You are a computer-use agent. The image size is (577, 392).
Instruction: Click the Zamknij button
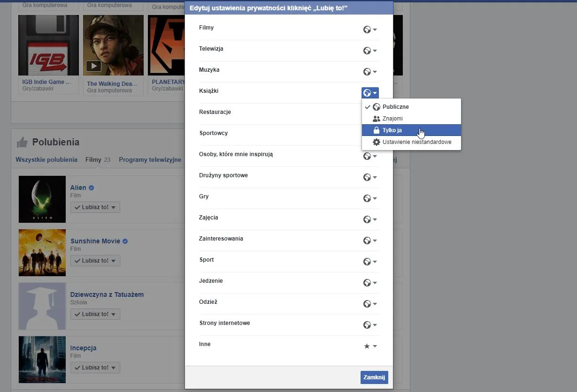[374, 377]
